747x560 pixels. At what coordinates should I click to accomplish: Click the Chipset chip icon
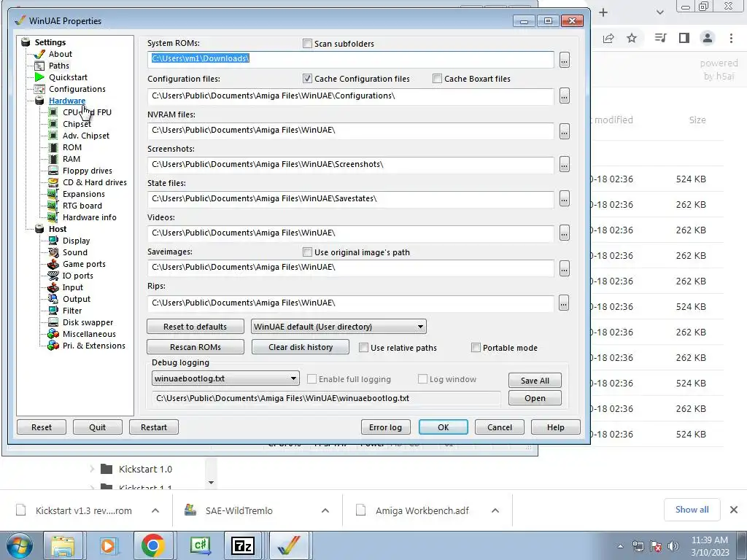click(x=53, y=124)
